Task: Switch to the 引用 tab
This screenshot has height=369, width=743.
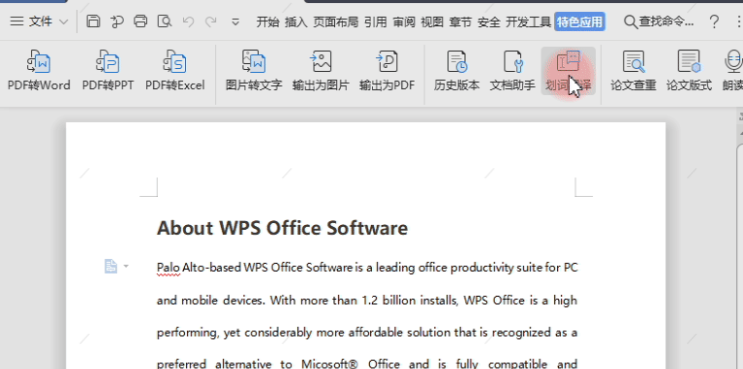Action: [x=376, y=22]
